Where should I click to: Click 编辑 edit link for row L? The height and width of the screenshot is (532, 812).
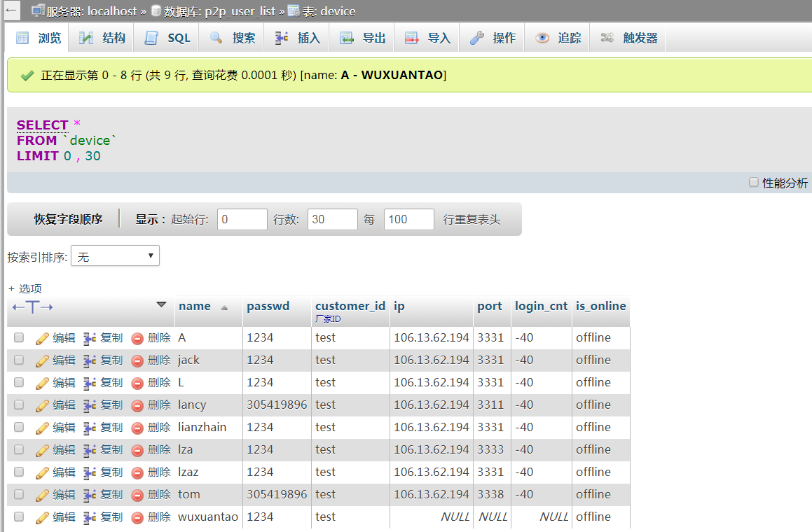64,382
